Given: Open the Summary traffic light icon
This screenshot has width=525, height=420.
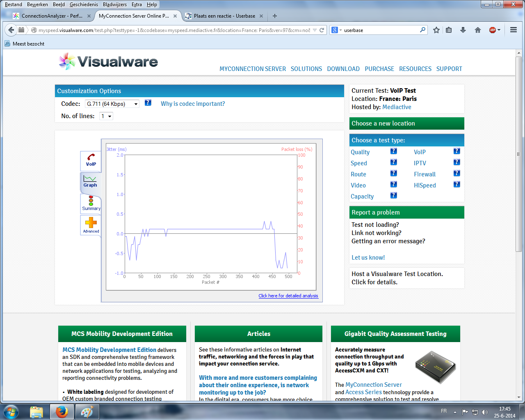Looking at the screenshot, I should 91,203.
